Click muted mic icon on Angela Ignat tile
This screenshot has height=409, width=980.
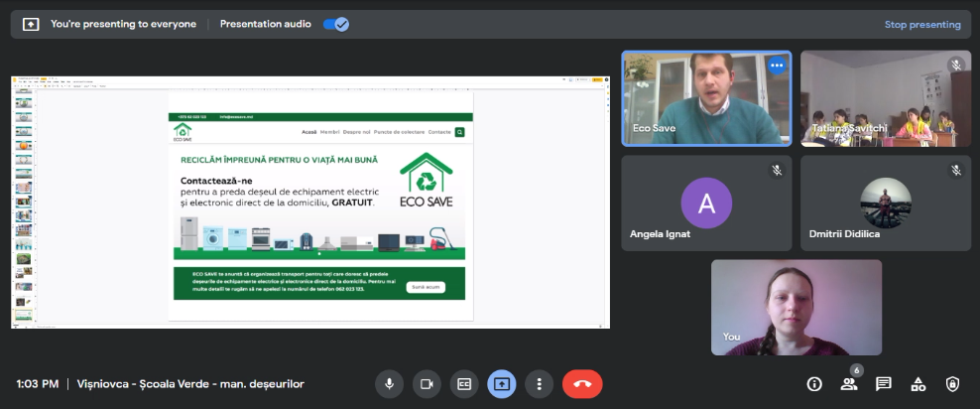(x=777, y=170)
